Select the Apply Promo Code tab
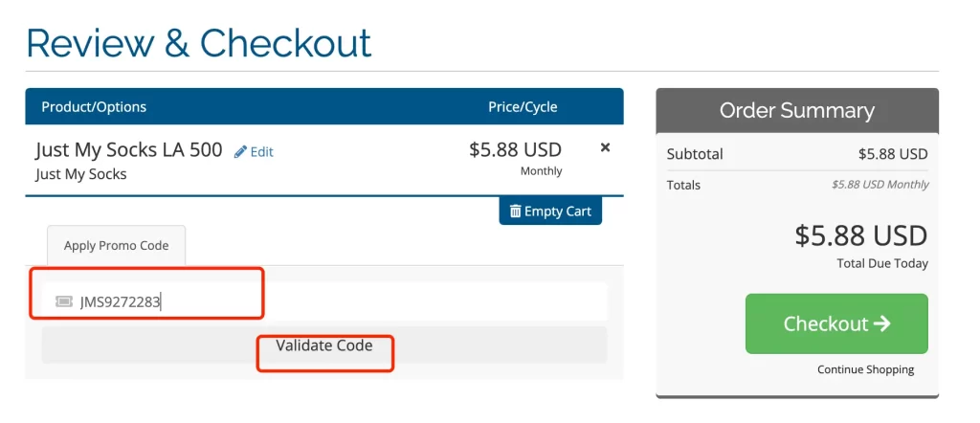 [116, 246]
